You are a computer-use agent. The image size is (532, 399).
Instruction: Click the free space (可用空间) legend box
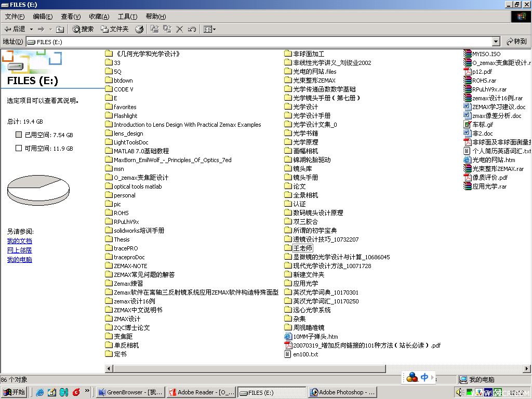(19, 148)
